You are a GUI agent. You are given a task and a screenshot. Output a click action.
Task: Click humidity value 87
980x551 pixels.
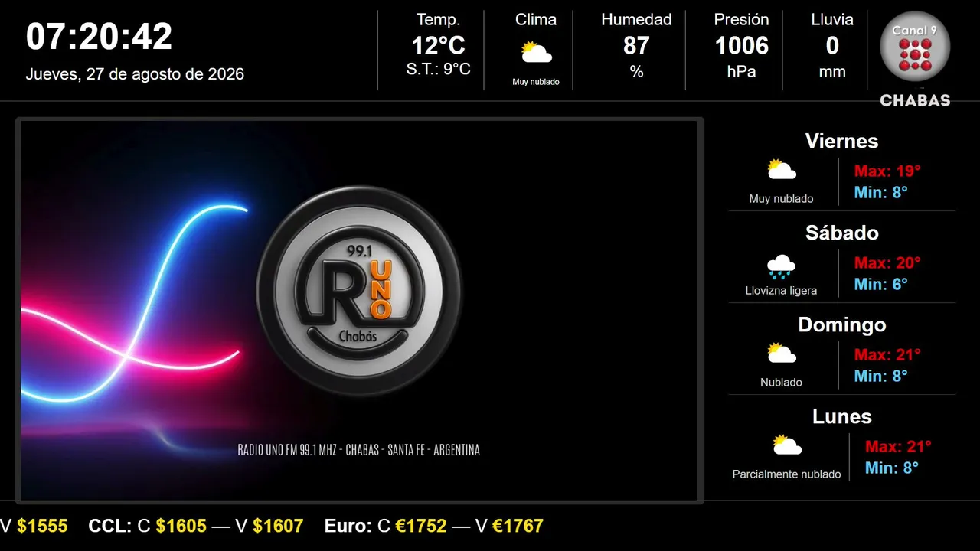[636, 46]
